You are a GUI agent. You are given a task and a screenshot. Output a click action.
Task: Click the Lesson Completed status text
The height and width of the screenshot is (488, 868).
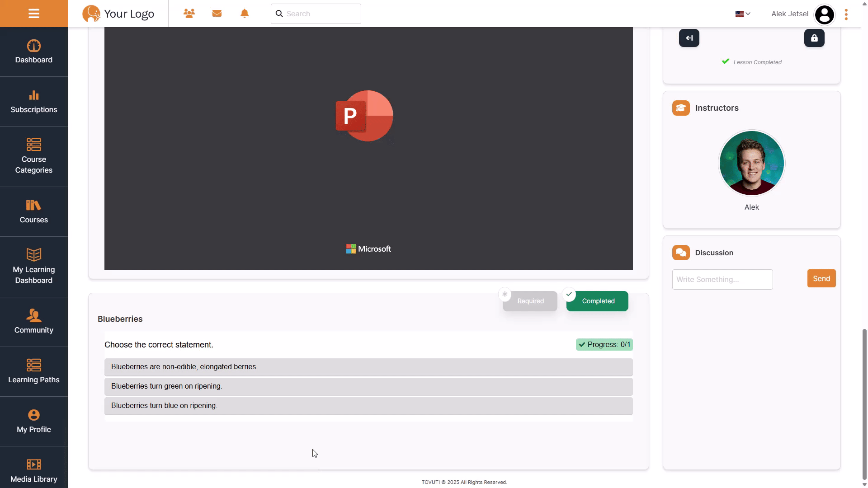pyautogui.click(x=757, y=62)
